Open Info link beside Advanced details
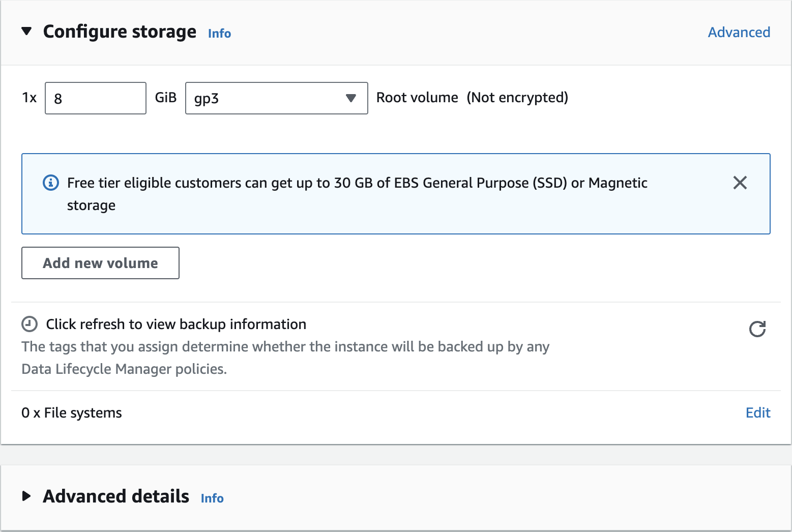This screenshot has width=792, height=532. (x=212, y=498)
